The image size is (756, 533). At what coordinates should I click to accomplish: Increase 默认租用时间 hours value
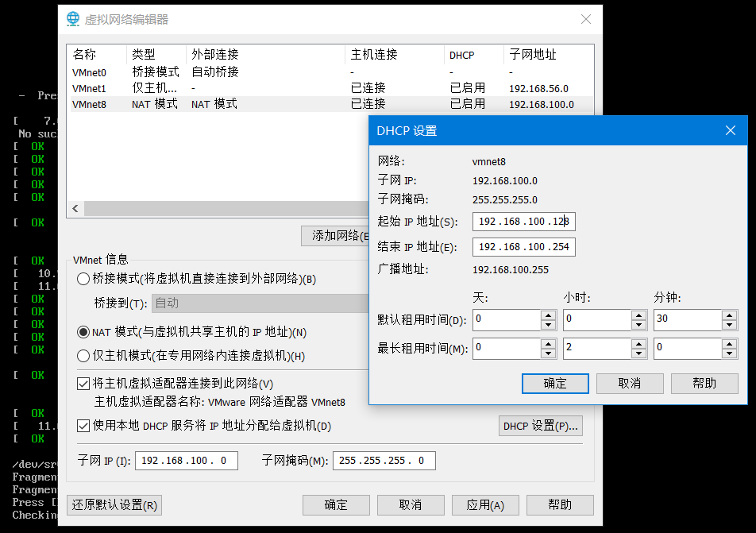(x=638, y=315)
